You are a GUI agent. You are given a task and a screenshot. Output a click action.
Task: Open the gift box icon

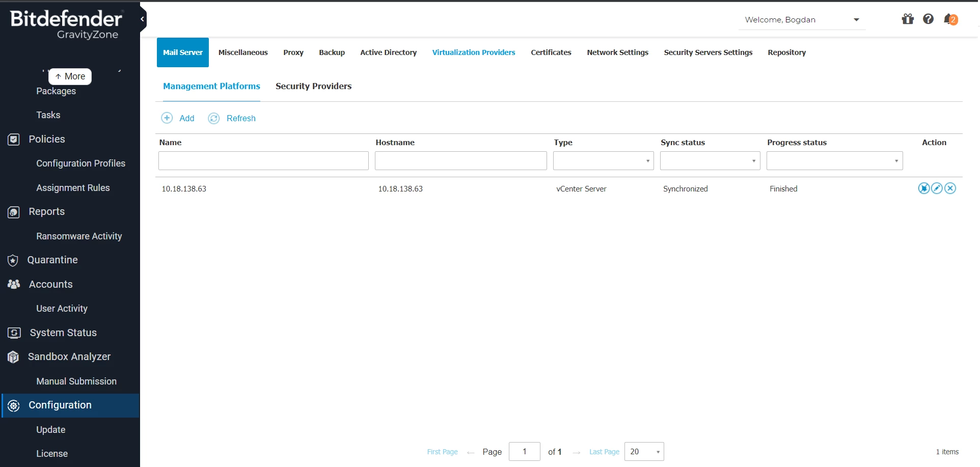[908, 19]
